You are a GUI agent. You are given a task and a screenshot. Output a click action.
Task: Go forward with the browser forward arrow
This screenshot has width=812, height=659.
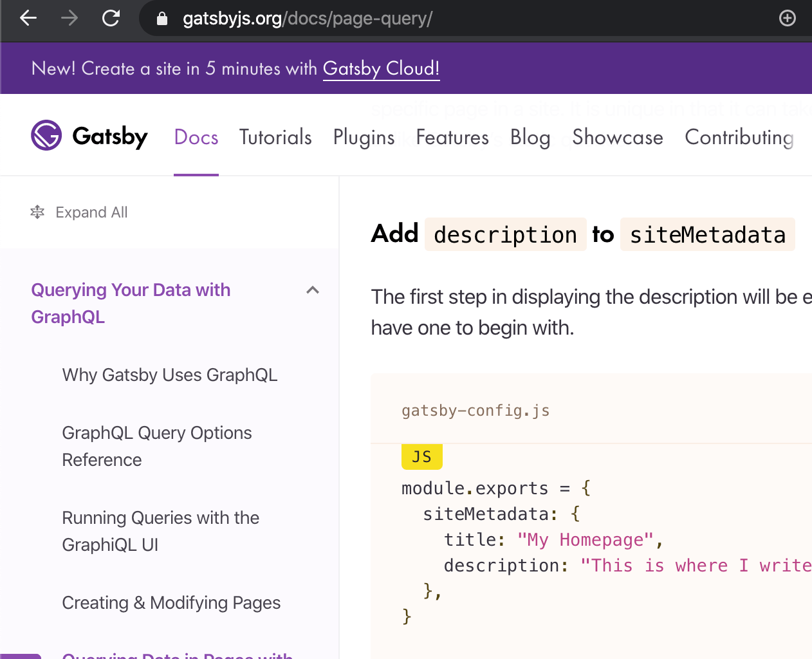(69, 18)
